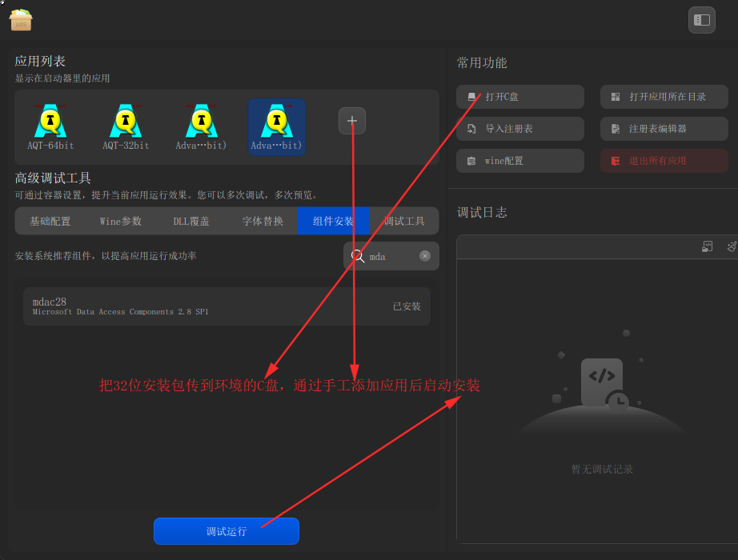Go to the DLL覆盖 tab
This screenshot has width=738, height=560.
(x=191, y=221)
